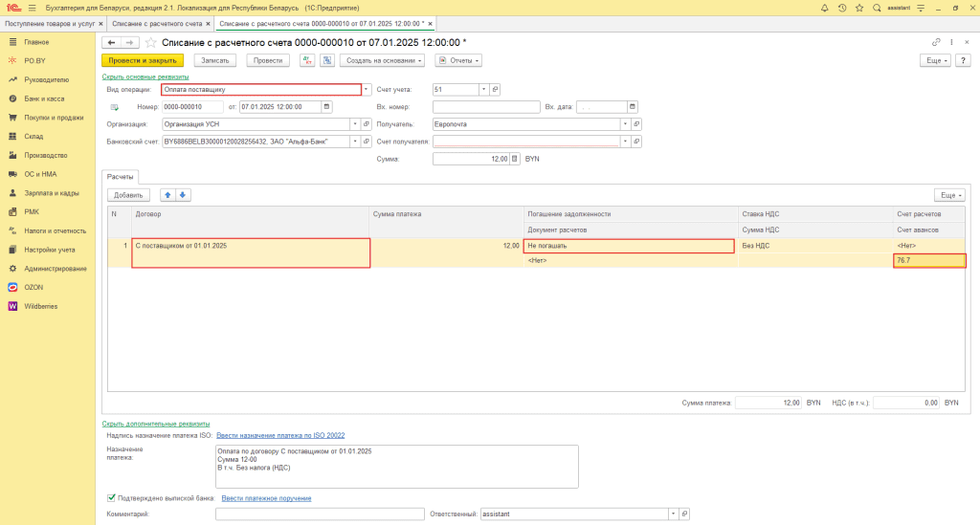
Task: Show Dt/Kt postings icon
Action: (x=307, y=60)
